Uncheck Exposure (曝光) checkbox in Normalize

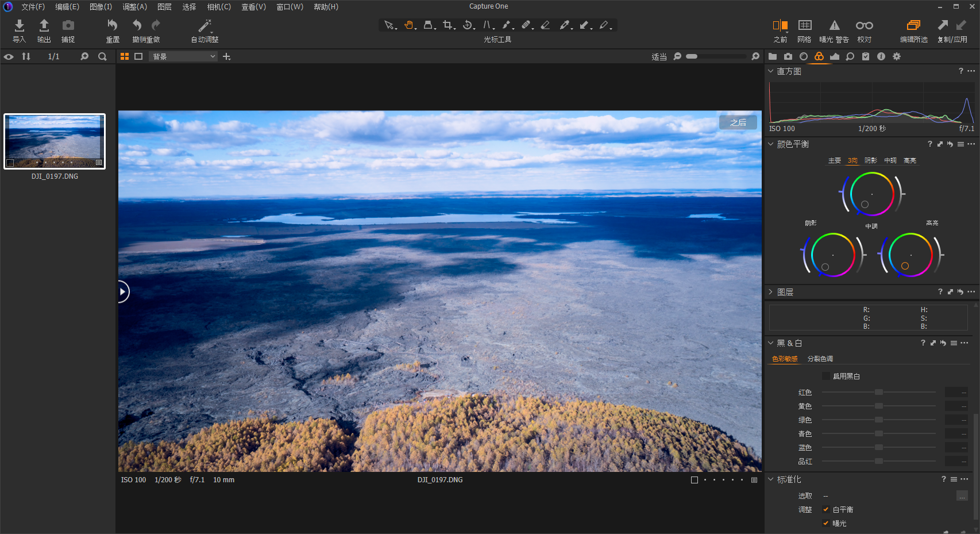click(825, 524)
